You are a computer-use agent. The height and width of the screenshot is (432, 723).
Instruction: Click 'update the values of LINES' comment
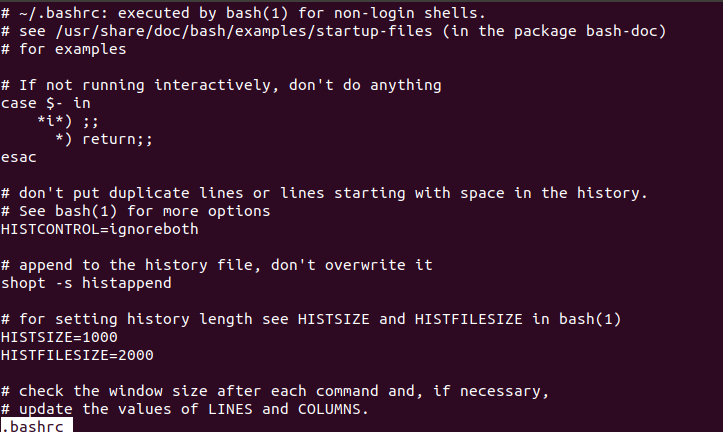pyautogui.click(x=185, y=409)
